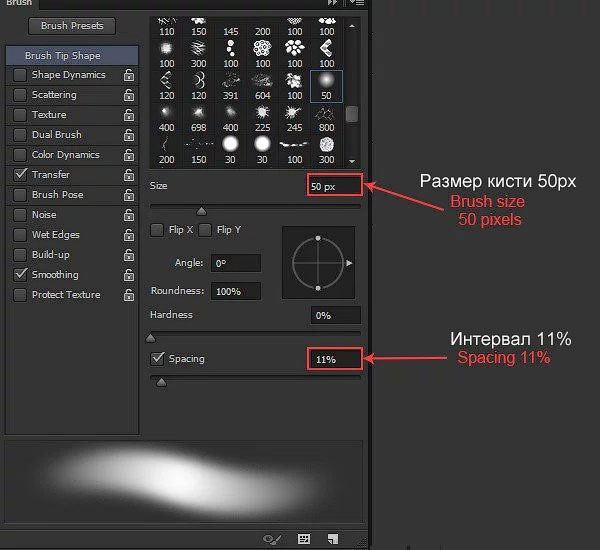Select the 145 brush tip
The width and height of the screenshot is (600, 550).
click(x=230, y=27)
